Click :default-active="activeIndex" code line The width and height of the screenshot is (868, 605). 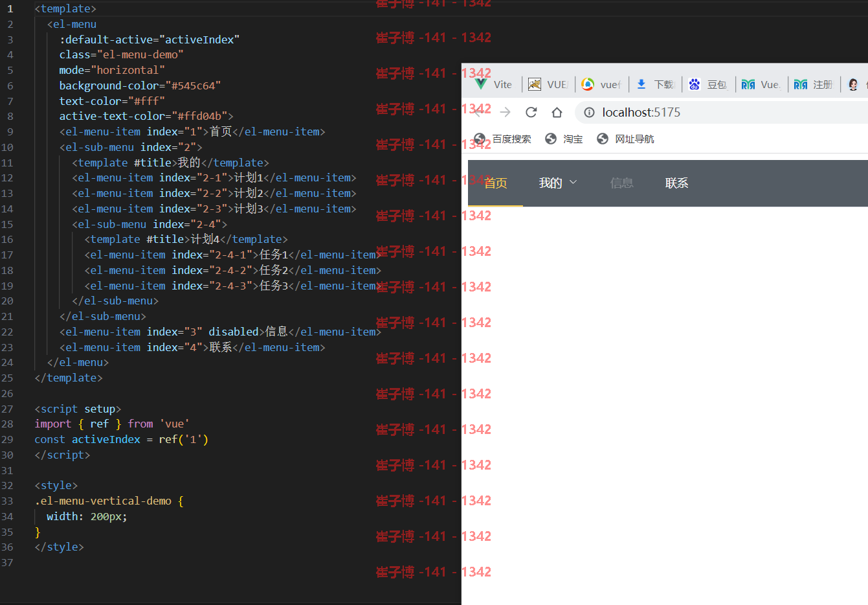coord(150,40)
